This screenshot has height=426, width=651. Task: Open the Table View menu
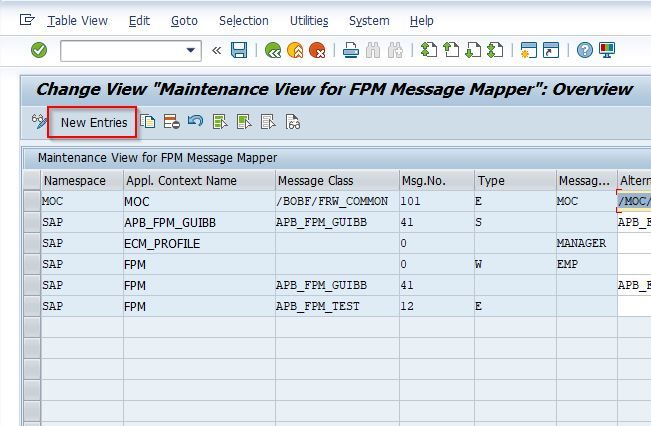77,20
